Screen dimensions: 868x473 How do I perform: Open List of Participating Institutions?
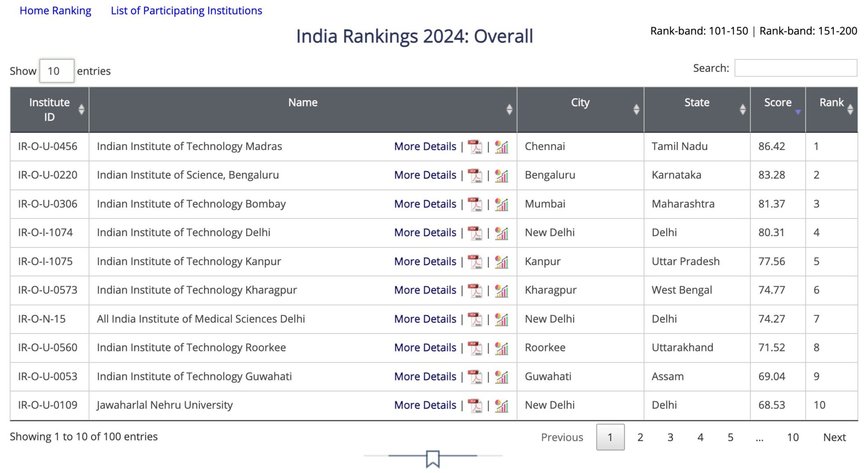186,11
